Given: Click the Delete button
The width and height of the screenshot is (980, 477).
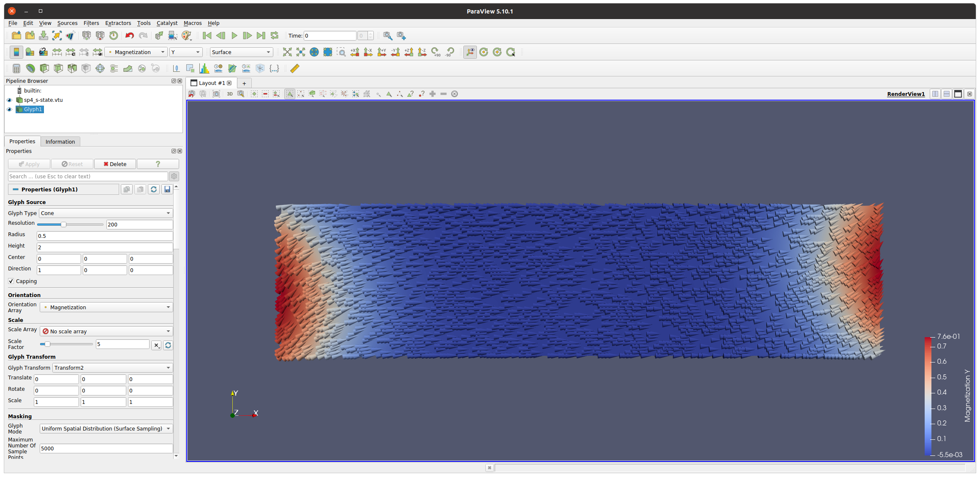Looking at the screenshot, I should [115, 164].
